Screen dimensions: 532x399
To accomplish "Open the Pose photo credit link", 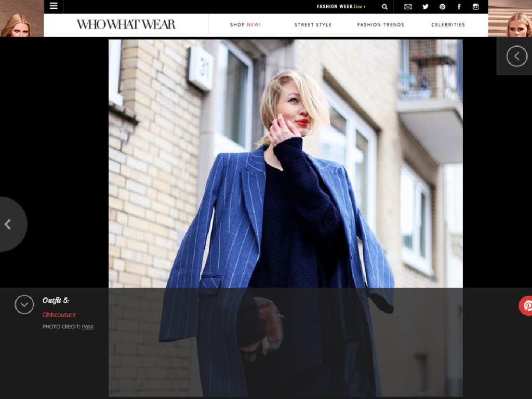I will click(87, 326).
